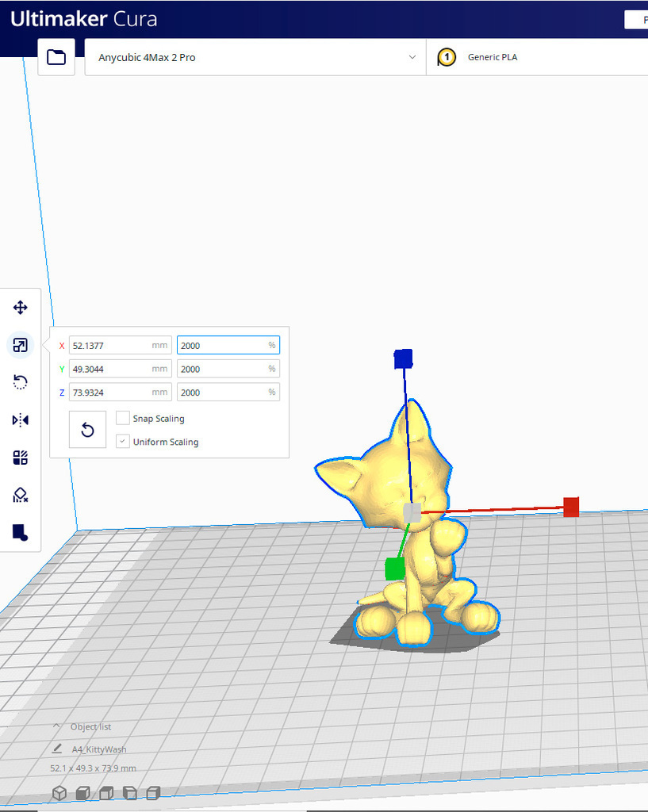Switch to 3D perspective view cube
Screen dimensions: 648x812
point(59,793)
